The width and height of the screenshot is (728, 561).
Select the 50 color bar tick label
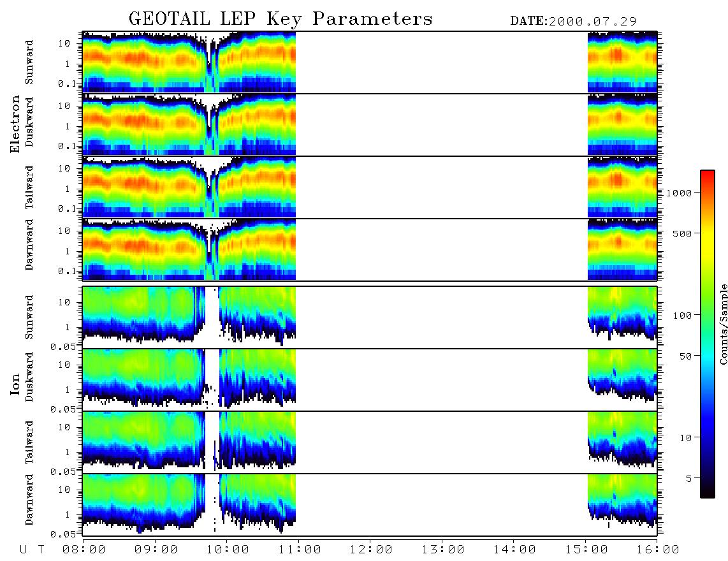[x=685, y=356]
